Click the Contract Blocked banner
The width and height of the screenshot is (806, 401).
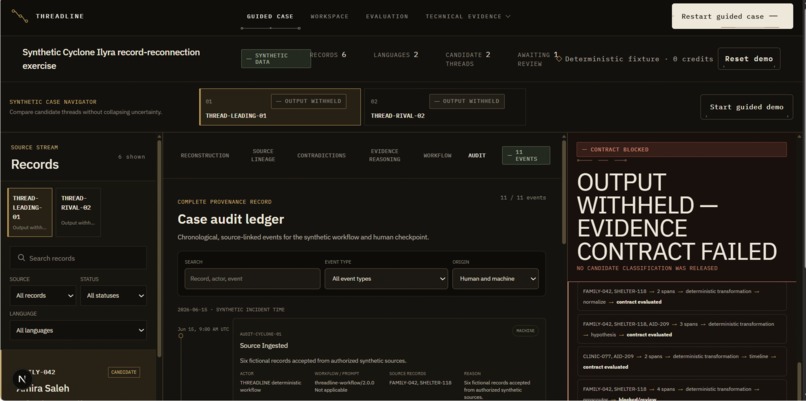point(681,150)
